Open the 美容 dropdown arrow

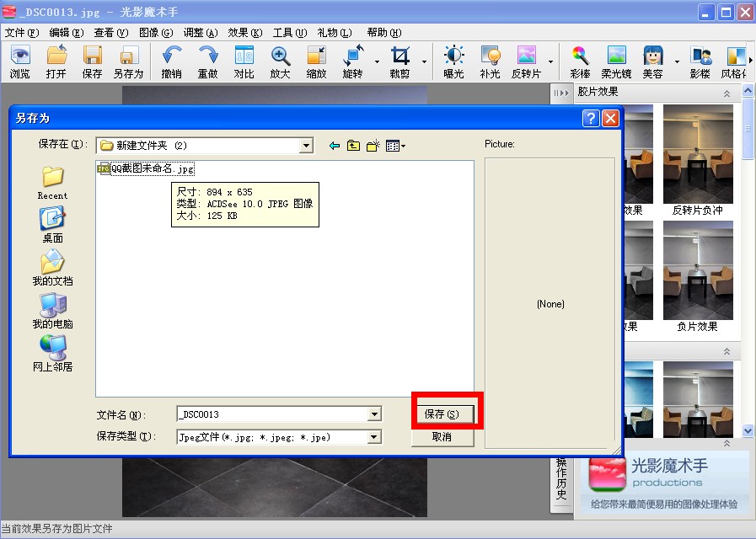[x=677, y=61]
